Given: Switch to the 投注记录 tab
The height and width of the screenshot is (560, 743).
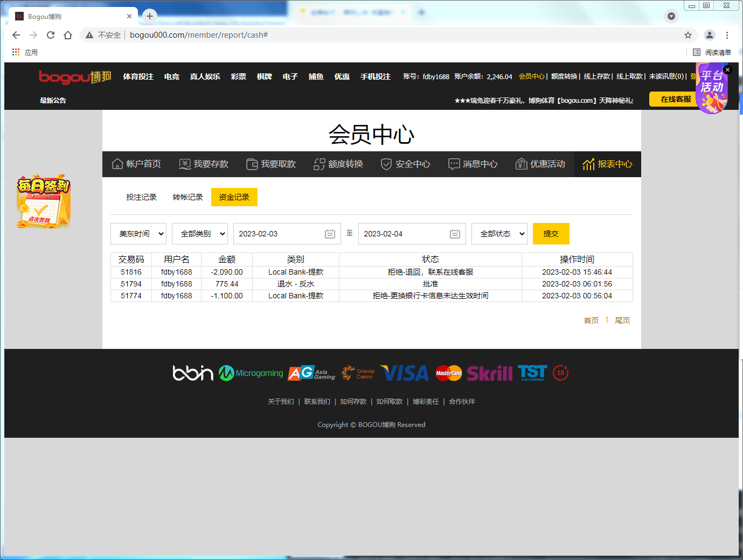Looking at the screenshot, I should coord(141,197).
